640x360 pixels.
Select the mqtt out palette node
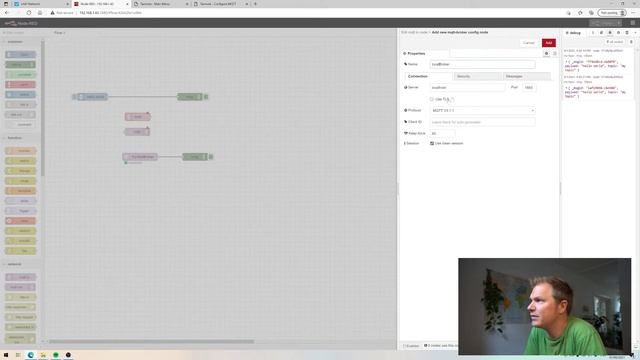click(x=20, y=287)
